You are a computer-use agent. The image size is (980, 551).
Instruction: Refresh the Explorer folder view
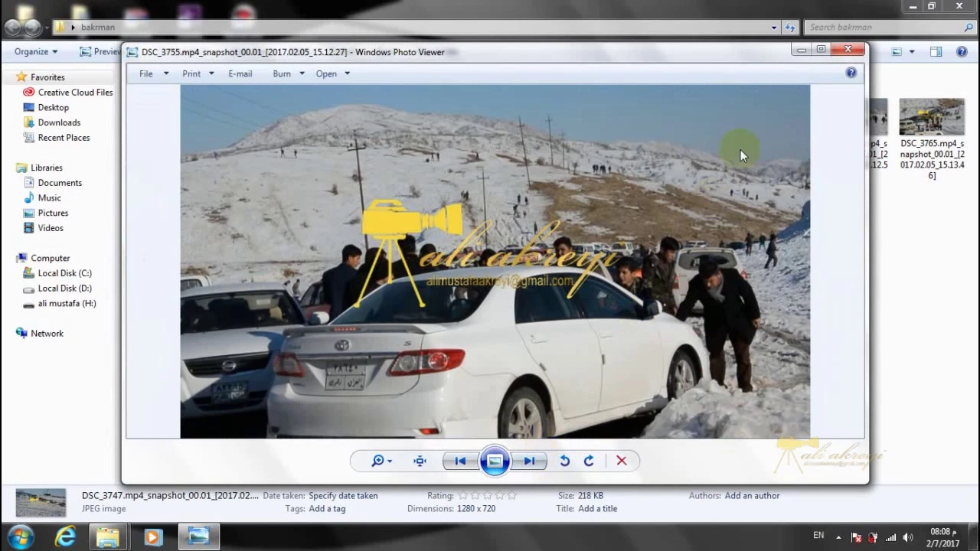coord(790,27)
